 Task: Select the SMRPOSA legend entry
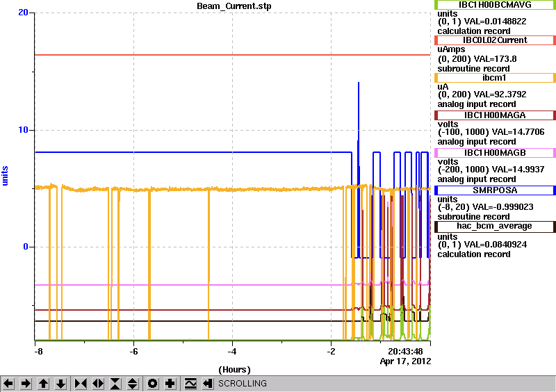tap(495, 190)
